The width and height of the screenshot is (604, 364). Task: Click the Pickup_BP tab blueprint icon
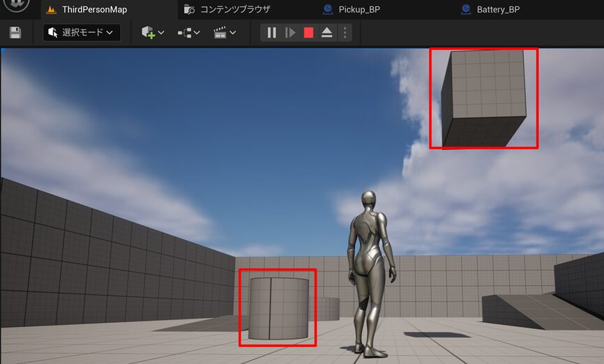(328, 10)
